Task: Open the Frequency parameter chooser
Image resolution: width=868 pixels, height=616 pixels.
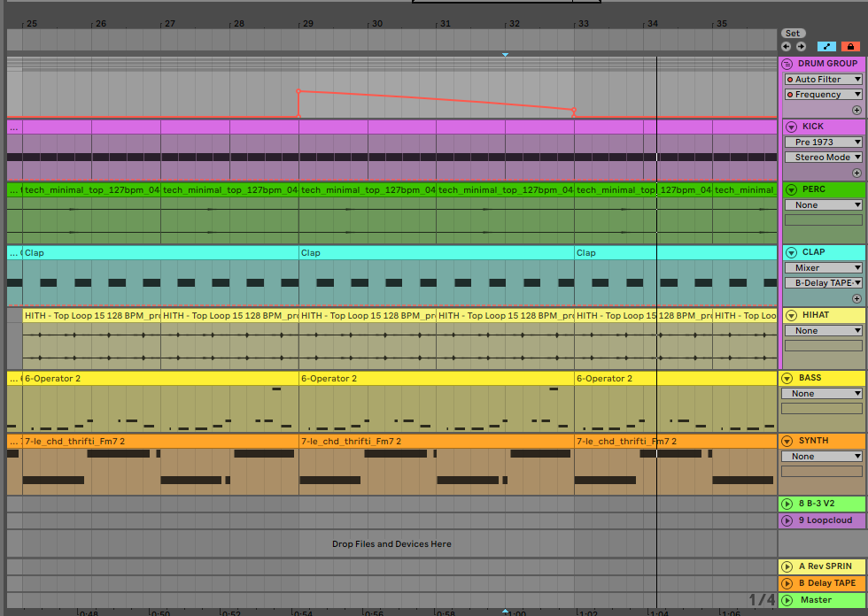Action: coord(823,95)
